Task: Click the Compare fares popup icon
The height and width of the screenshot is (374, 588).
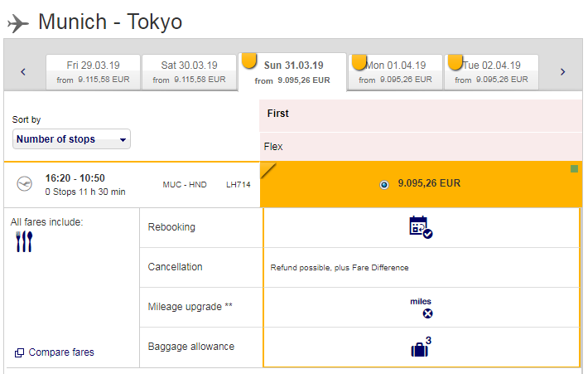Action: pos(19,352)
